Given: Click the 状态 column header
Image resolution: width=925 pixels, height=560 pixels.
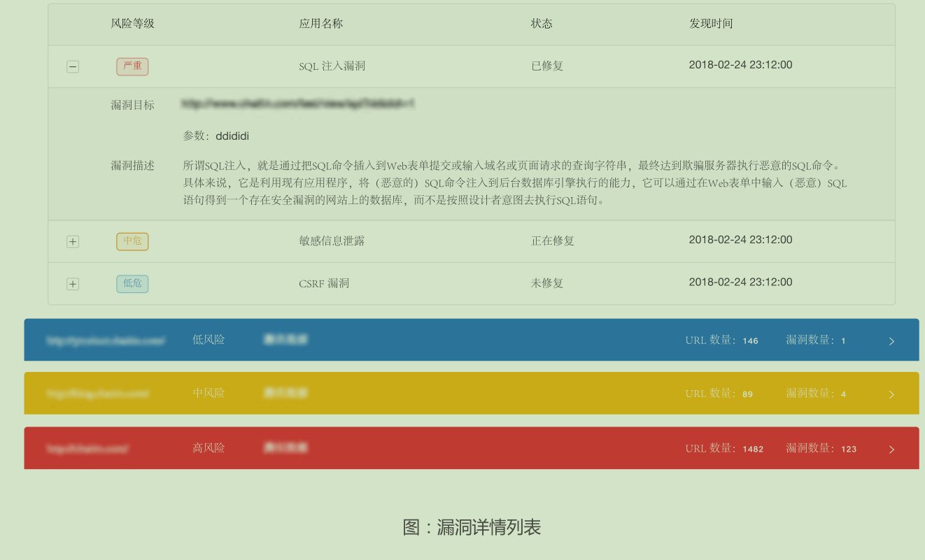Looking at the screenshot, I should pos(542,24).
